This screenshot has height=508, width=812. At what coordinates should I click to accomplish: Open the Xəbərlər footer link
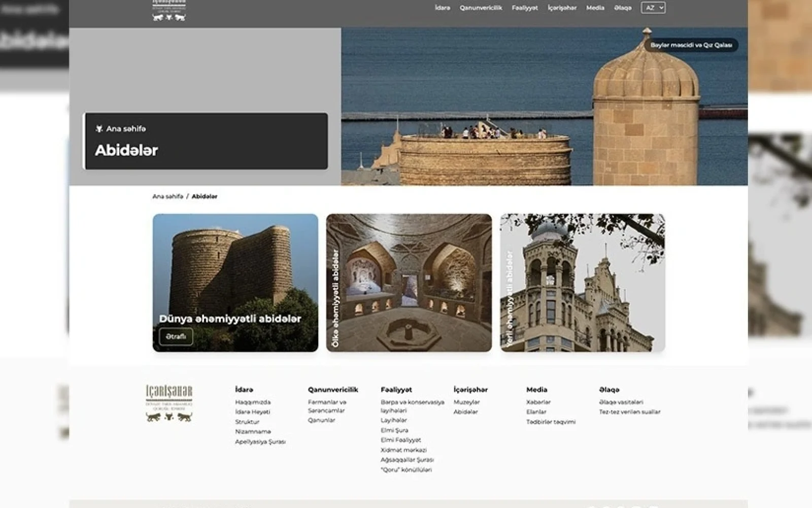(x=538, y=402)
